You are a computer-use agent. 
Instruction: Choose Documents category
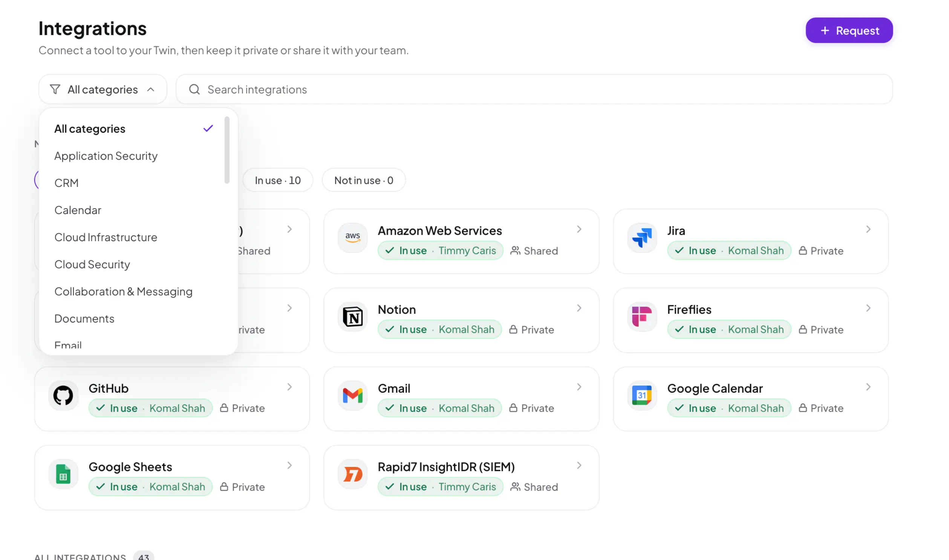click(134, 318)
